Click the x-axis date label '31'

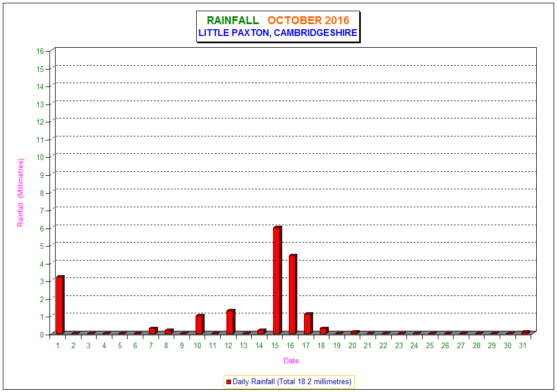point(523,345)
